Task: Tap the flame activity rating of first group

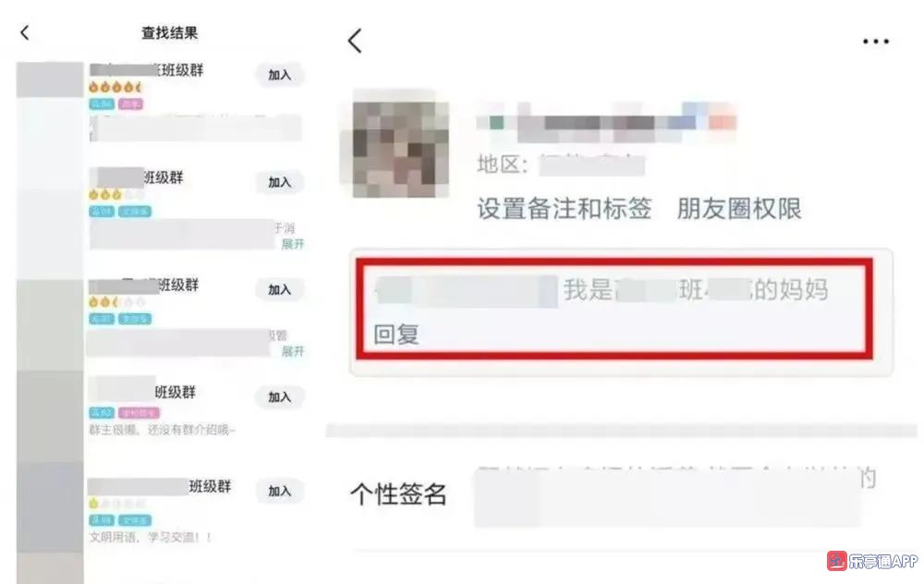Action: (115, 87)
